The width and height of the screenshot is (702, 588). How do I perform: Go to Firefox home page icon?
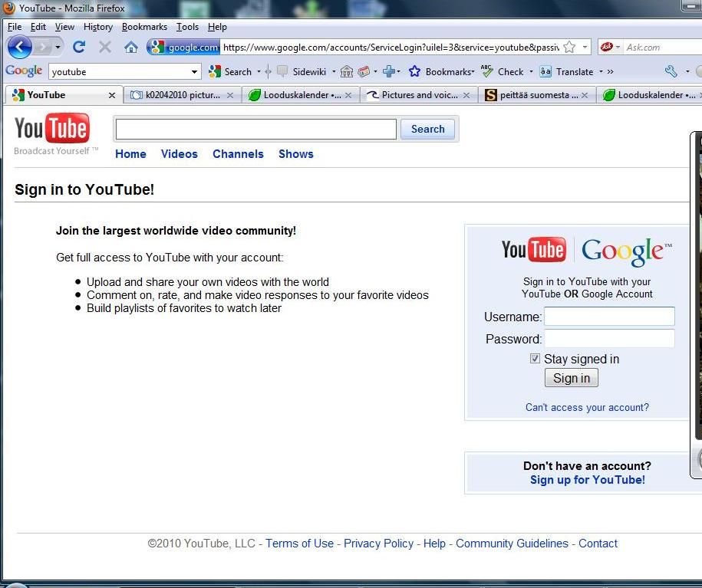130,47
